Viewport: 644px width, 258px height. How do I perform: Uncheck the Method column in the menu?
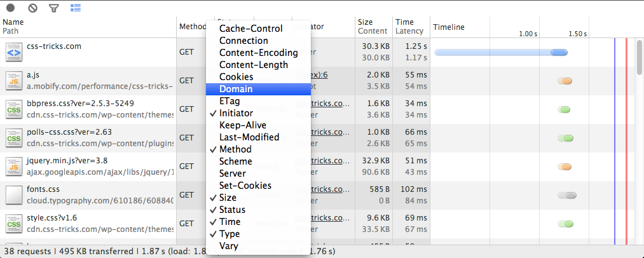[235, 149]
